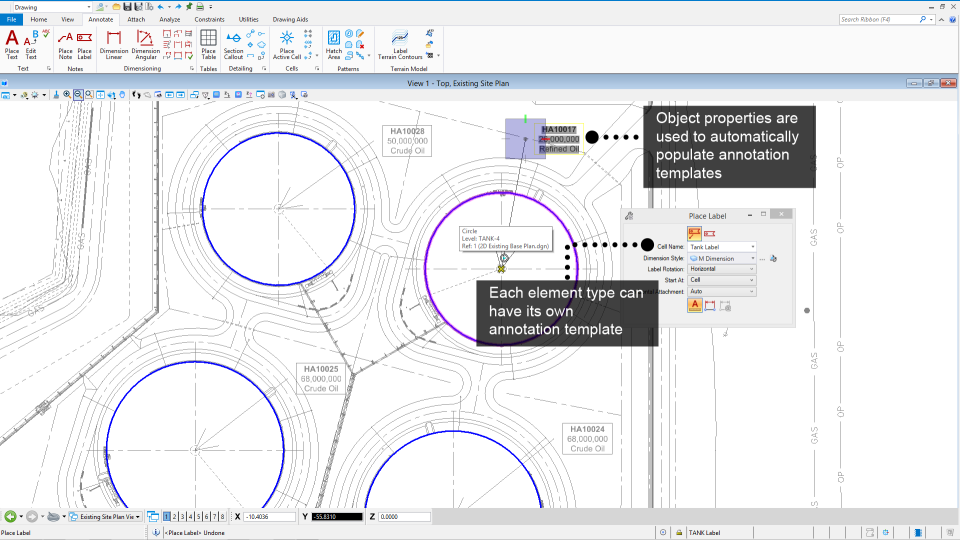The height and width of the screenshot is (540, 960).
Task: Expand the Cell Name dropdown
Action: (722, 247)
